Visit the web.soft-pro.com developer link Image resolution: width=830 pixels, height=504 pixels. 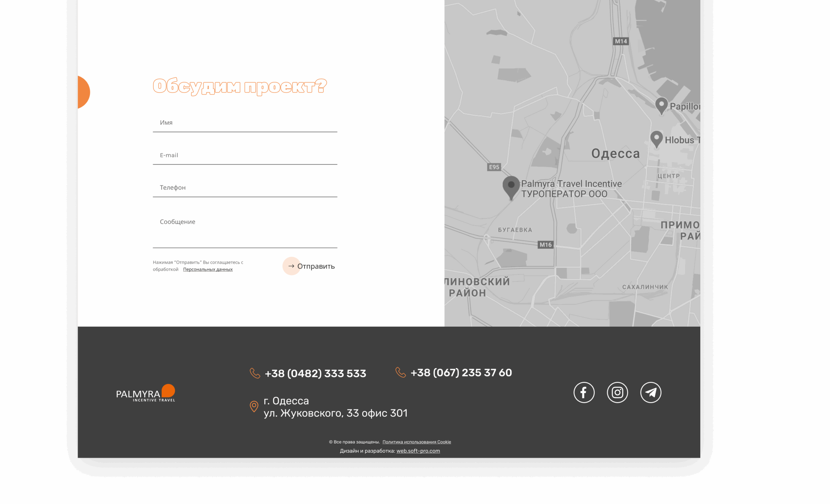(x=418, y=451)
